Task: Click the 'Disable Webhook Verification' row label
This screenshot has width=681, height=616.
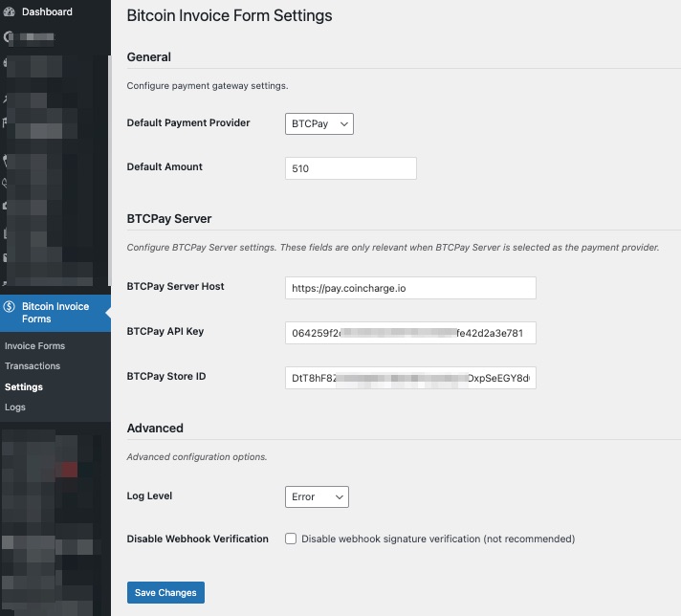Action: (x=197, y=539)
